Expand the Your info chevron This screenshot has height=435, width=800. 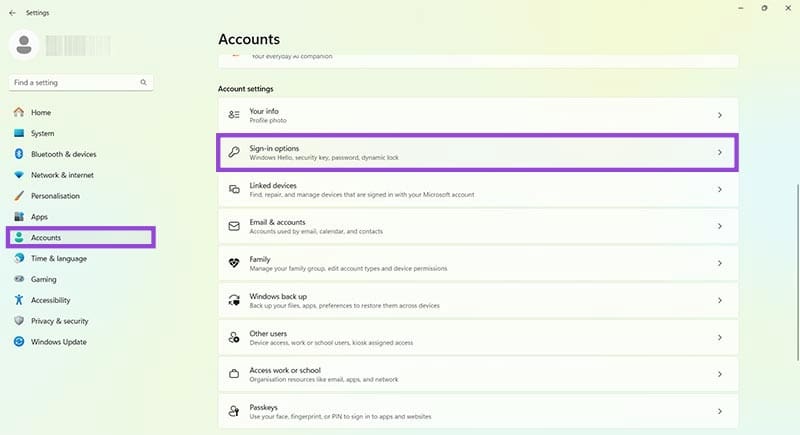[x=720, y=115]
